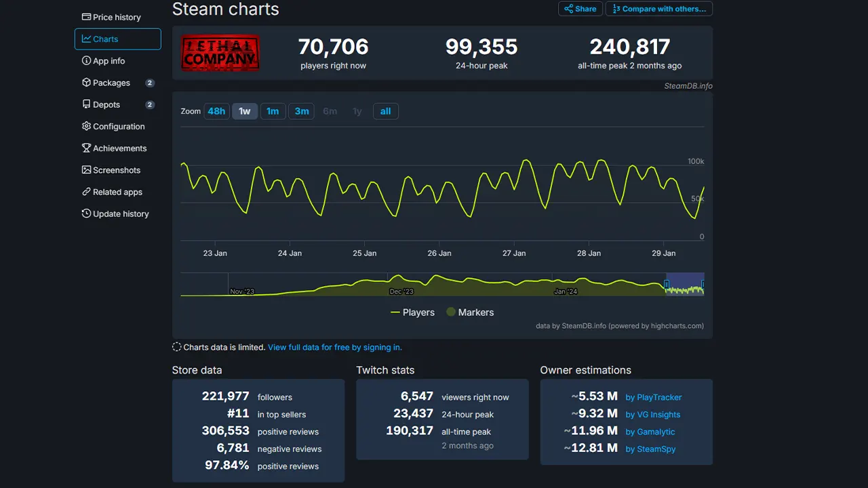
Task: Share the Steam charts page
Action: [x=580, y=9]
